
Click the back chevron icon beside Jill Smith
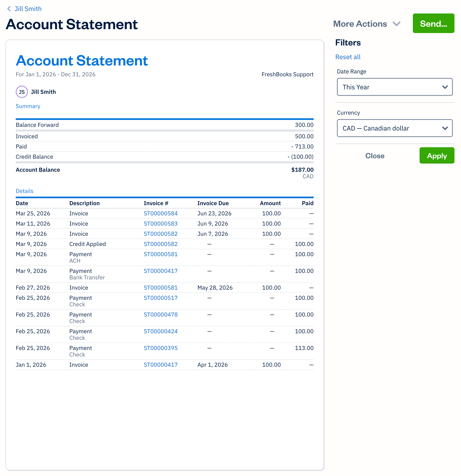(x=9, y=9)
